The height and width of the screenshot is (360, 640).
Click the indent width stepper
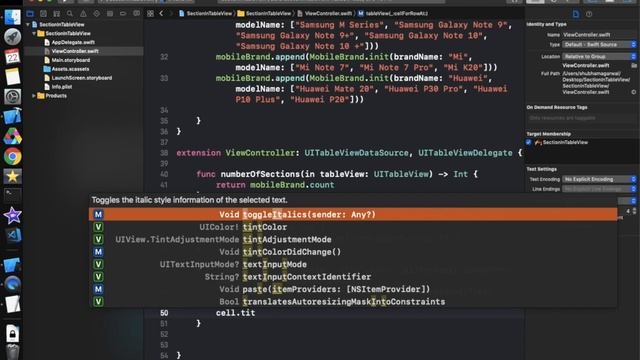(634, 211)
